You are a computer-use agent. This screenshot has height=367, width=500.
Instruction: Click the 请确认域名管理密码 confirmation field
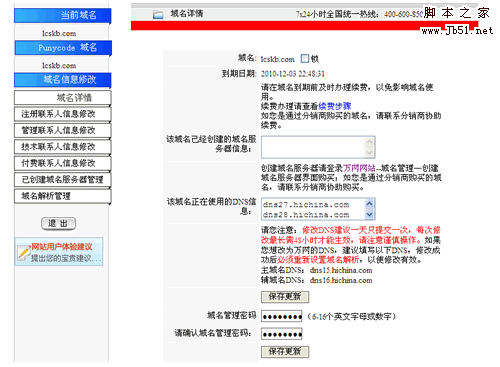coord(282,334)
